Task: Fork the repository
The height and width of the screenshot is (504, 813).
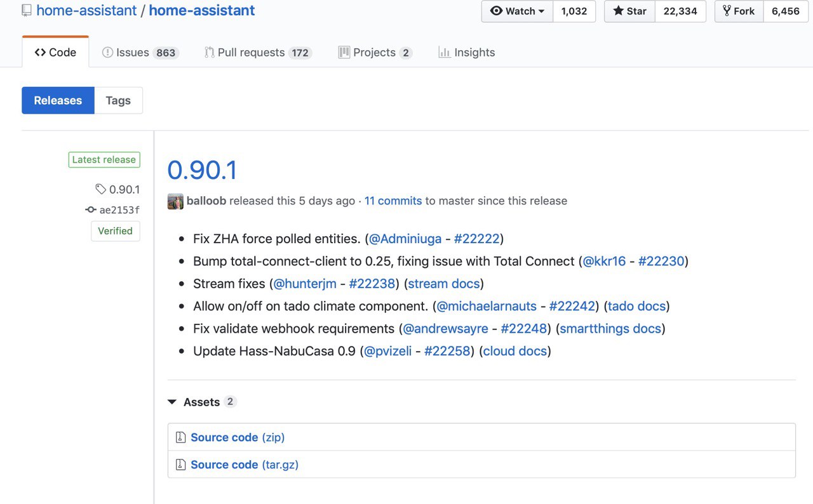Action: point(739,11)
